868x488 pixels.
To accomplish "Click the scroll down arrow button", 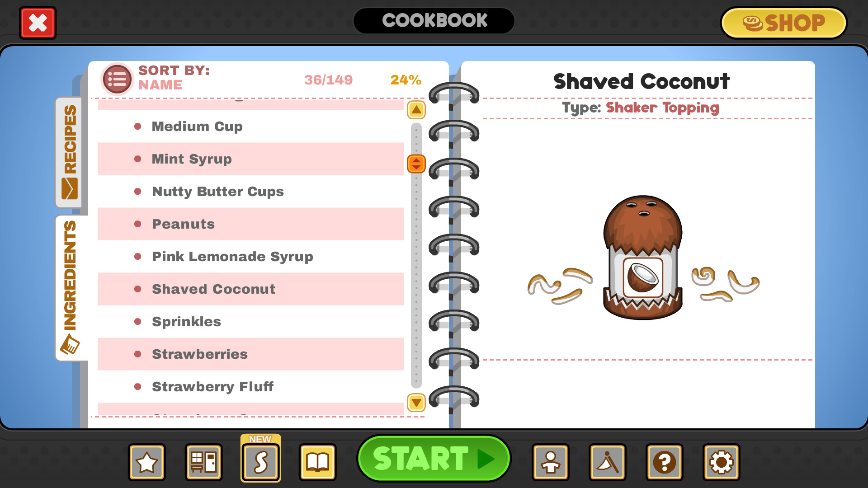I will [x=415, y=403].
